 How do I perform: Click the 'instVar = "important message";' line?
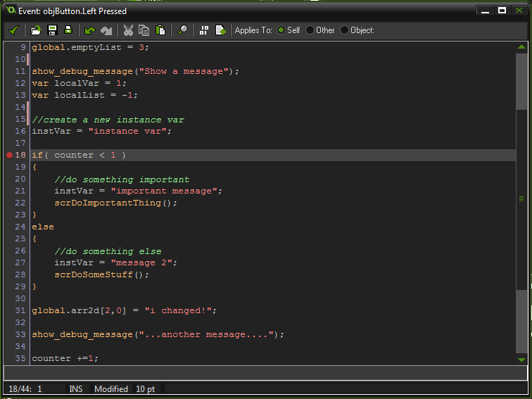(x=138, y=191)
